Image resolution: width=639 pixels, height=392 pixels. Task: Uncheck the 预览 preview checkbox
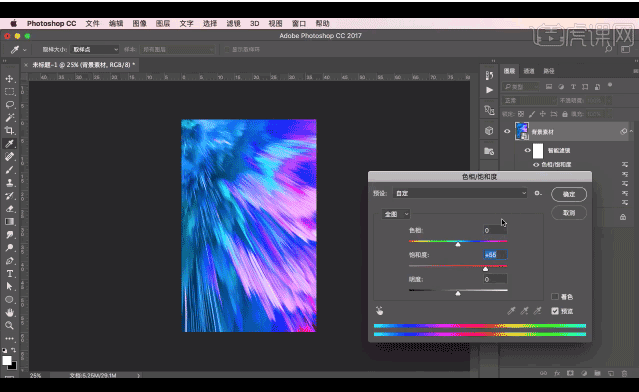[555, 311]
